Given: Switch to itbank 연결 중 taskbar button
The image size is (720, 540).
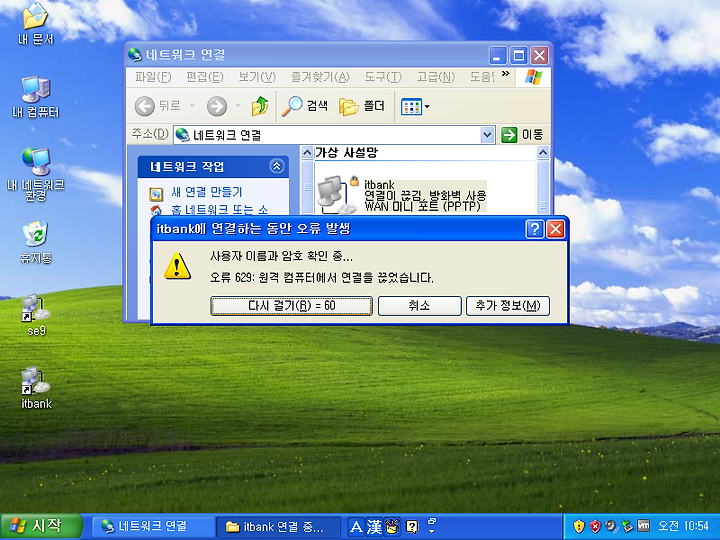Looking at the screenshot, I should click(277, 526).
